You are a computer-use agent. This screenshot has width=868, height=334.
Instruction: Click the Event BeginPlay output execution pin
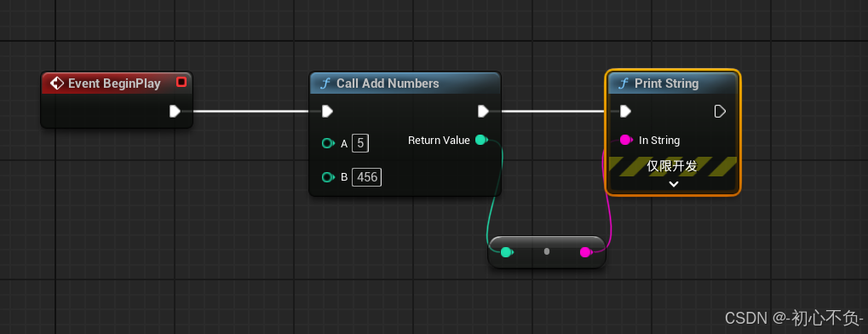[175, 112]
